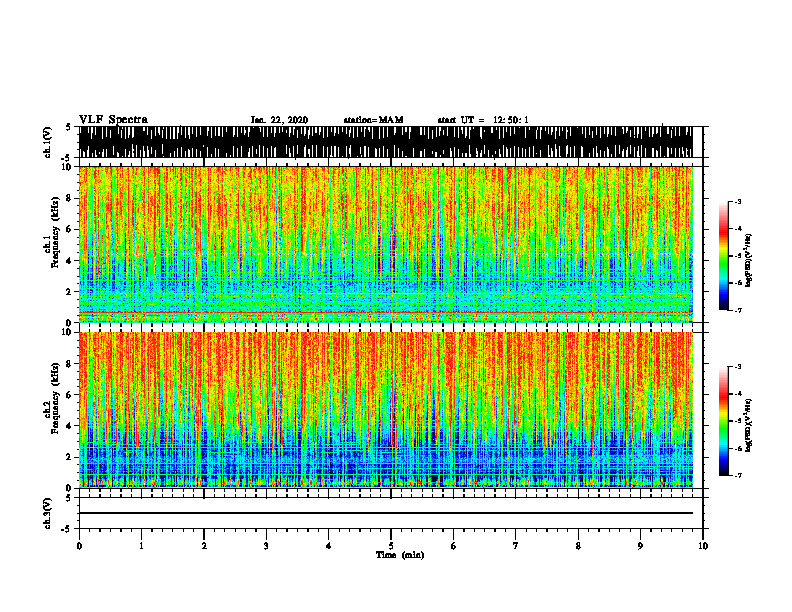The width and height of the screenshot is (792, 612).
Task: Click the ch.2 'Frequency (kHz)' axis label
Action: coord(55,398)
